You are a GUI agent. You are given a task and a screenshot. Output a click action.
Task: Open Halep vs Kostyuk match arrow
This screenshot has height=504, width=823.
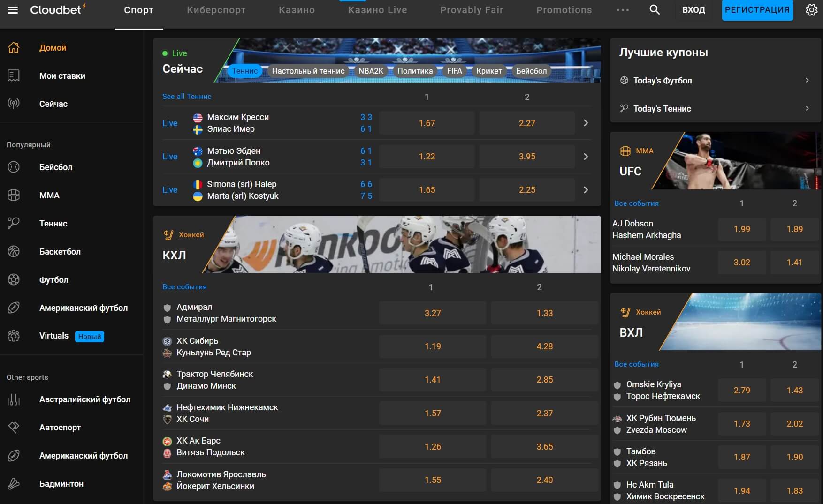click(586, 190)
